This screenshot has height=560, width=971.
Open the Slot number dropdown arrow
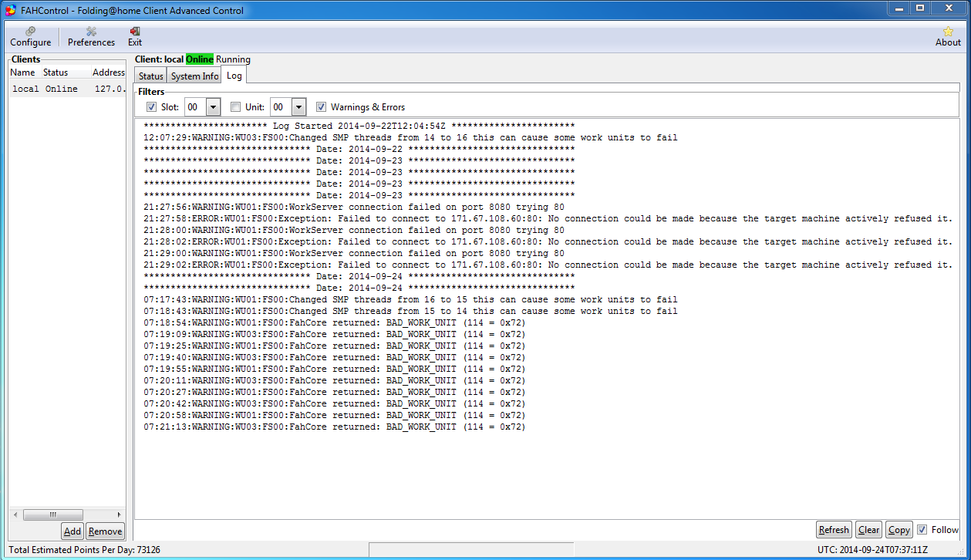pos(214,106)
